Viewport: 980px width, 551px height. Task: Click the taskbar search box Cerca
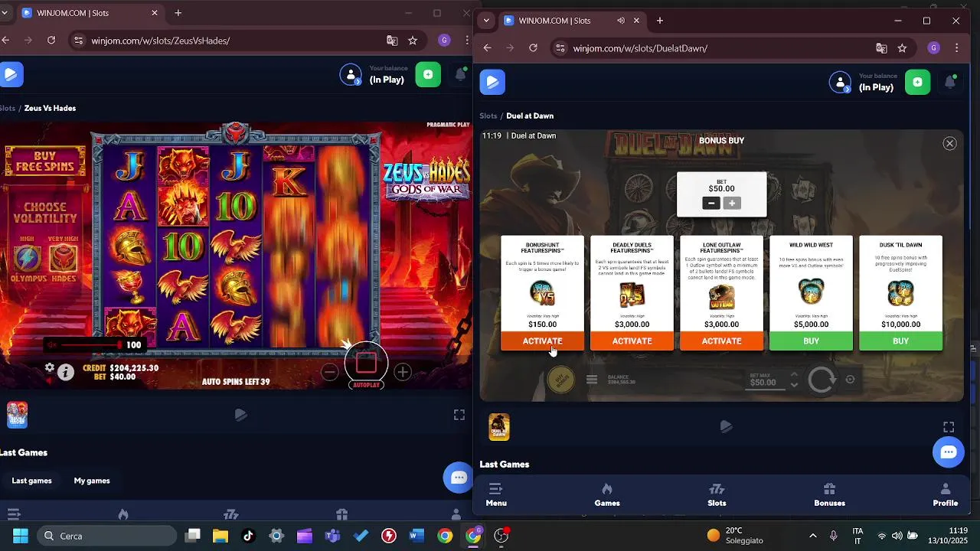click(x=108, y=536)
